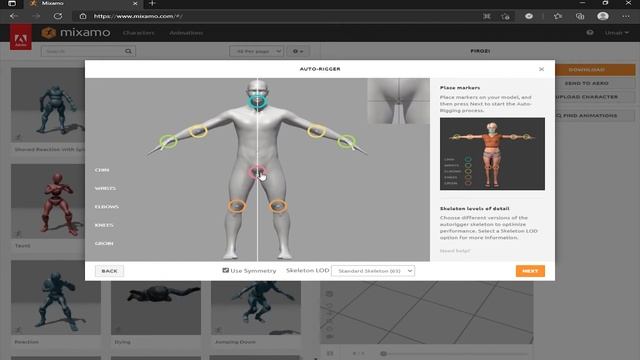
Task: Click the FIND ANIMATIONS button
Action: click(587, 116)
